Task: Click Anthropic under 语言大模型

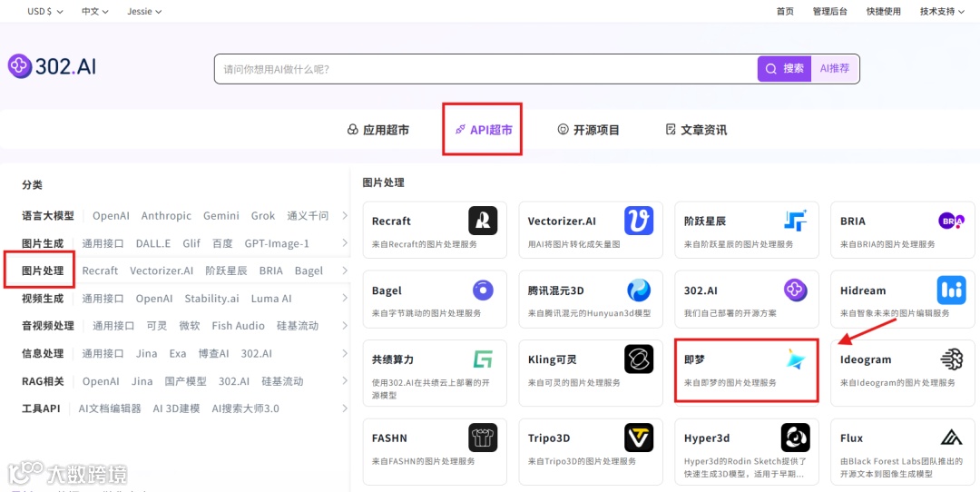Action: [x=166, y=216]
